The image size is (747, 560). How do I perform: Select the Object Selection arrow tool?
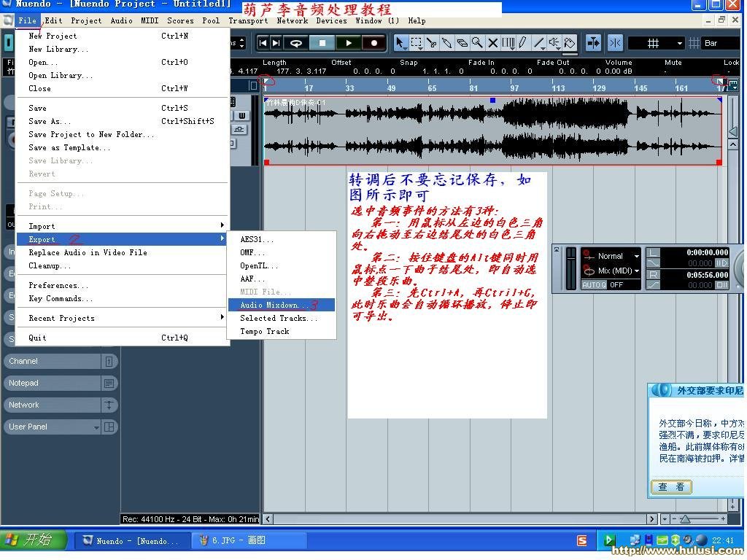[401, 43]
